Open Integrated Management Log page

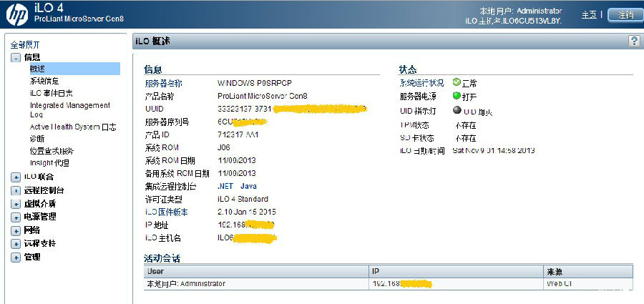[70, 109]
